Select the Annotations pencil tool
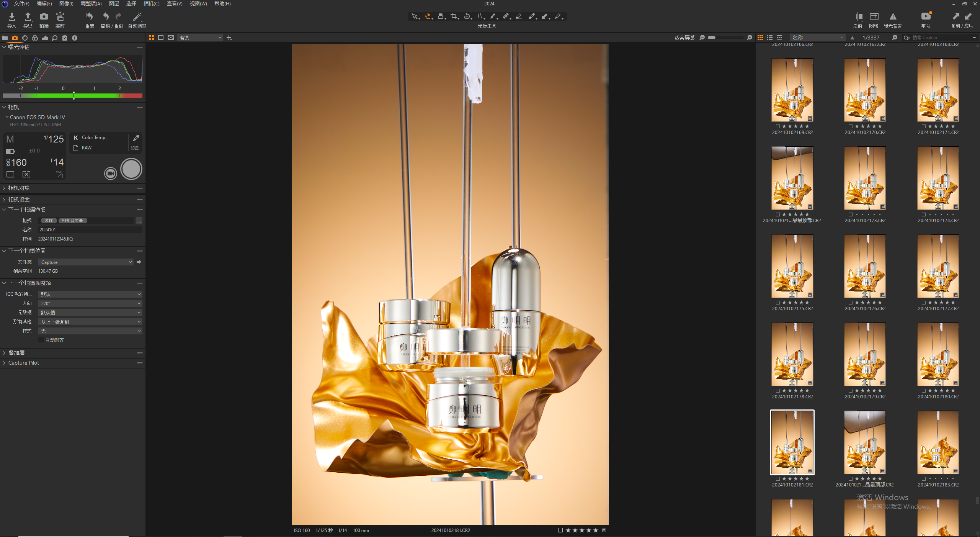 pyautogui.click(x=558, y=16)
